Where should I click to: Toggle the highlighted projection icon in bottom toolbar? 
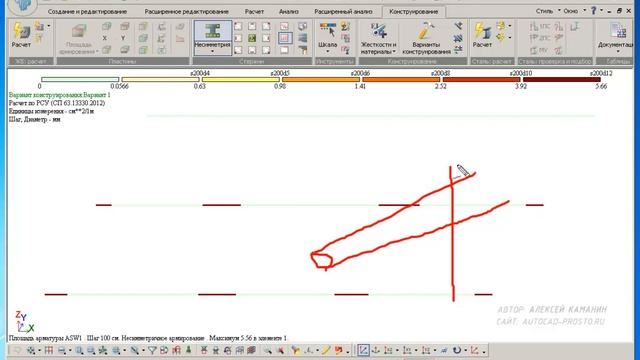coord(363,350)
